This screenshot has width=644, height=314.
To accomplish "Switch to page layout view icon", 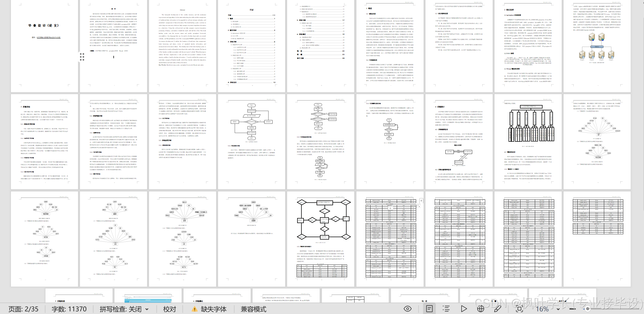I will 429,309.
